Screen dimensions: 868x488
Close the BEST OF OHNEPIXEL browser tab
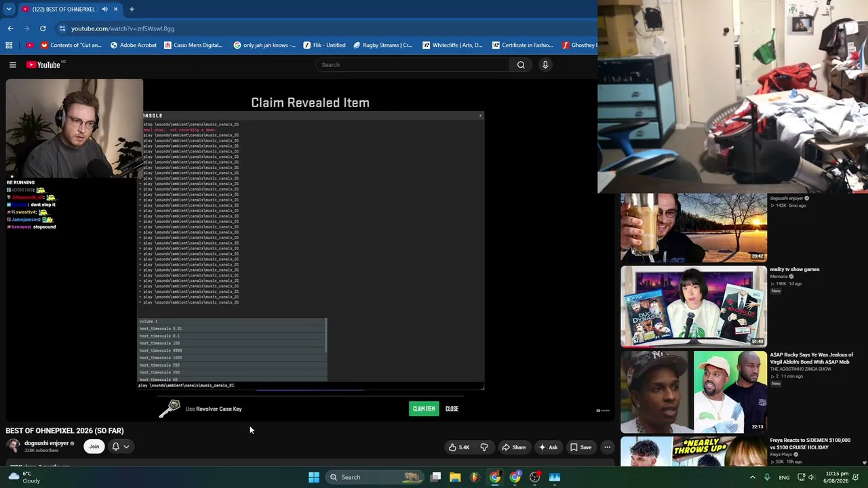pos(115,9)
